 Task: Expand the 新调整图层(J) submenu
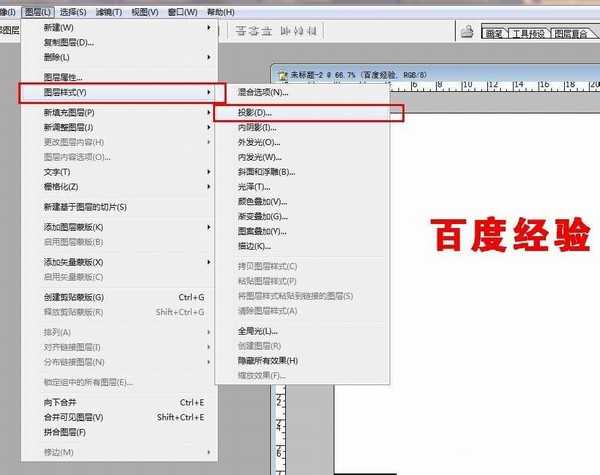pos(119,127)
